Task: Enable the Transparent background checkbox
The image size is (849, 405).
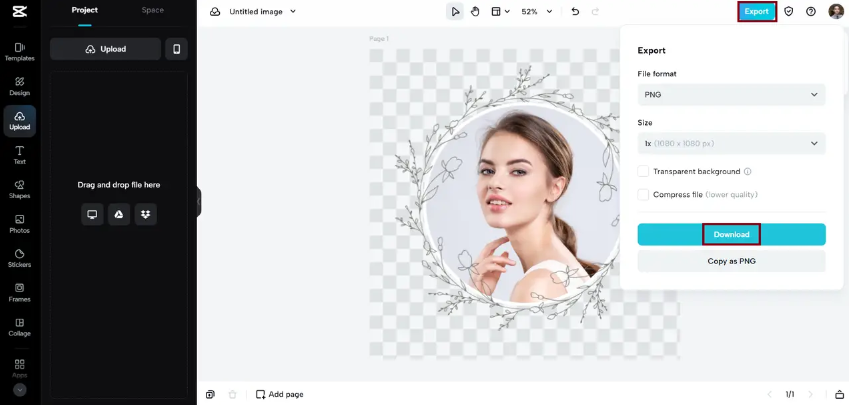Action: pos(643,171)
